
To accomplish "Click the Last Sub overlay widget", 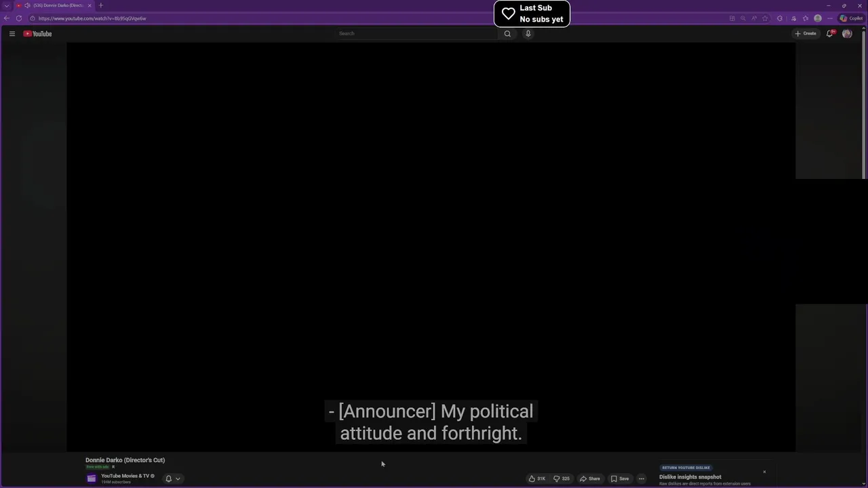I will 532,14.
